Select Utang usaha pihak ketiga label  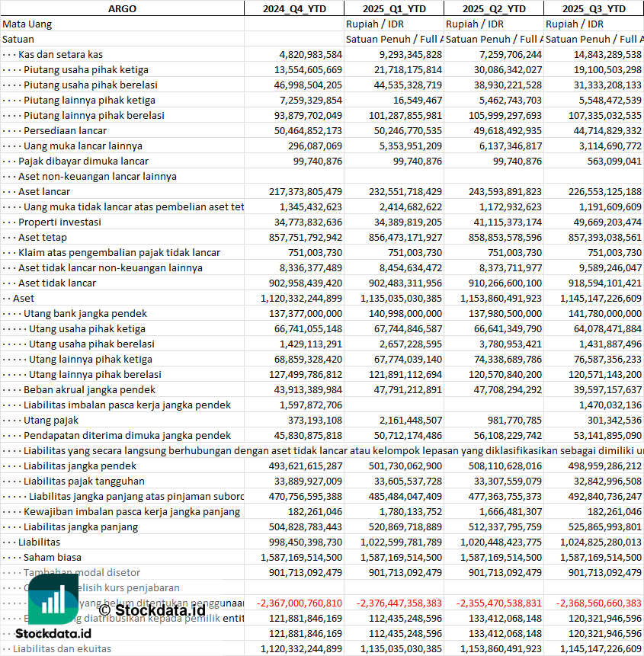pyautogui.click(x=87, y=329)
